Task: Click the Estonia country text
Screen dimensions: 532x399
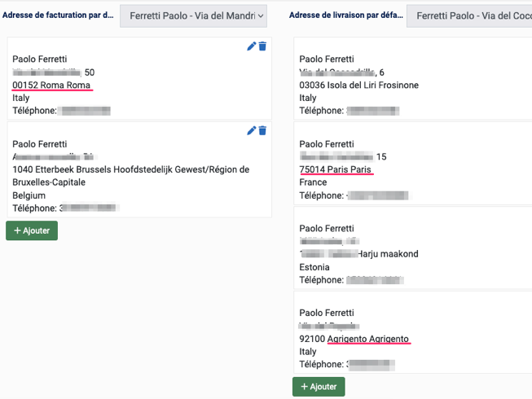Action: pos(314,267)
